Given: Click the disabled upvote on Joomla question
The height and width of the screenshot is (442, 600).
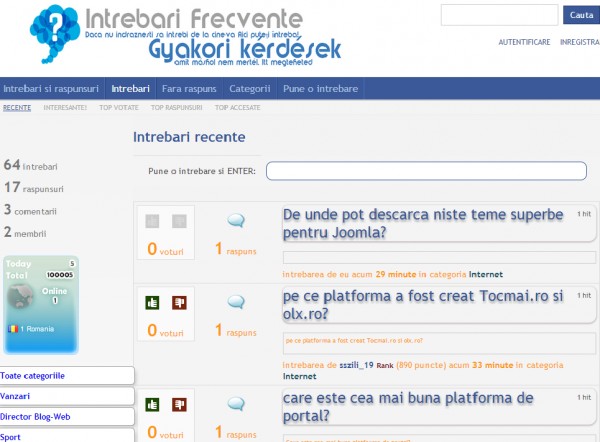Looking at the screenshot, I should 153,221.
